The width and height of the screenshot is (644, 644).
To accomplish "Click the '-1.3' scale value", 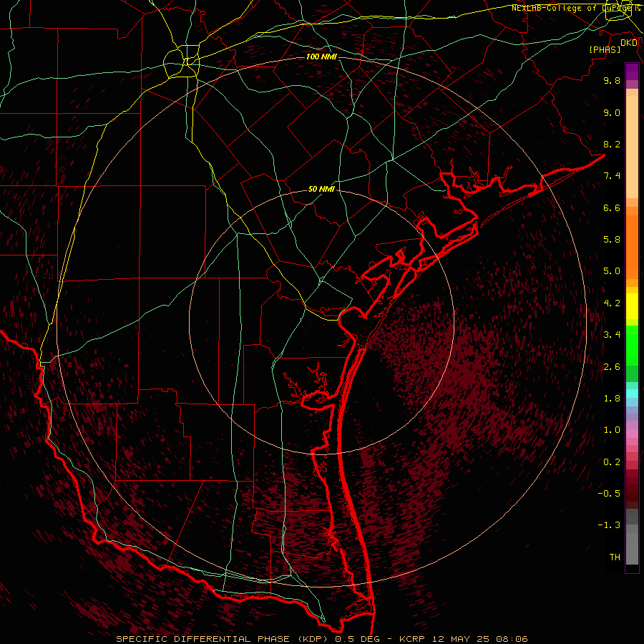I will coord(609,525).
